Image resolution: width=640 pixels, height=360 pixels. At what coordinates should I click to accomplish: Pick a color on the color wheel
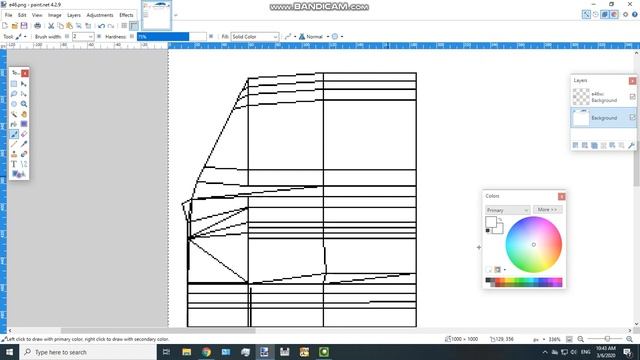point(534,244)
